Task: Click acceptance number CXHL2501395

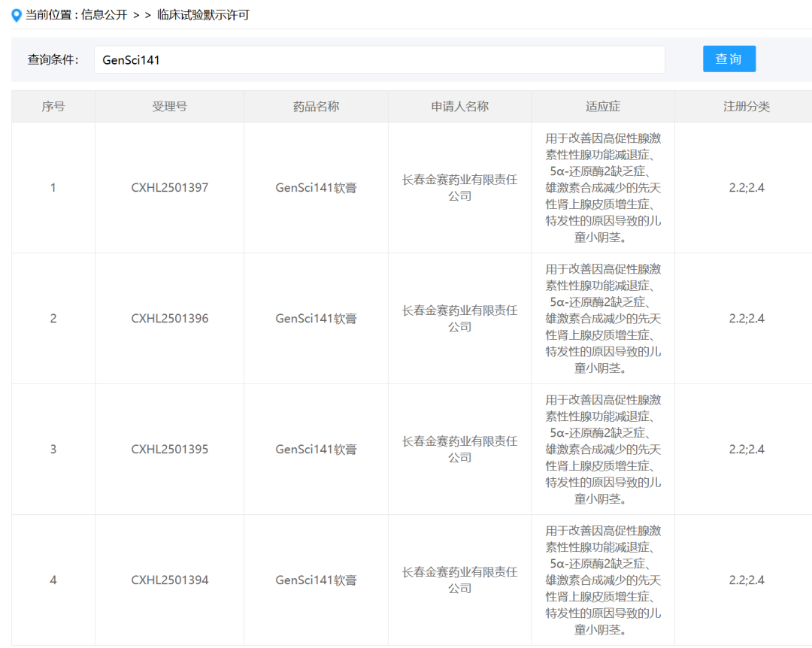Action: pos(169,449)
